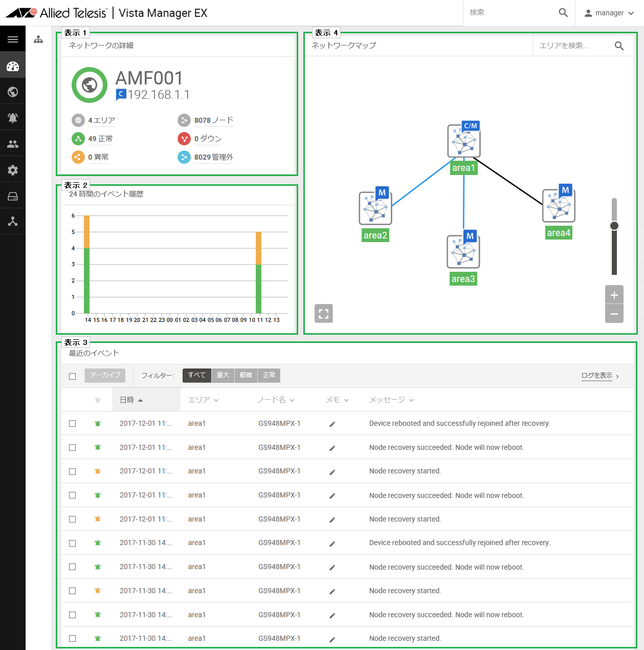Image resolution: width=644 pixels, height=650 pixels.
Task: Open the hamburger menu in sidebar
Action: click(13, 39)
